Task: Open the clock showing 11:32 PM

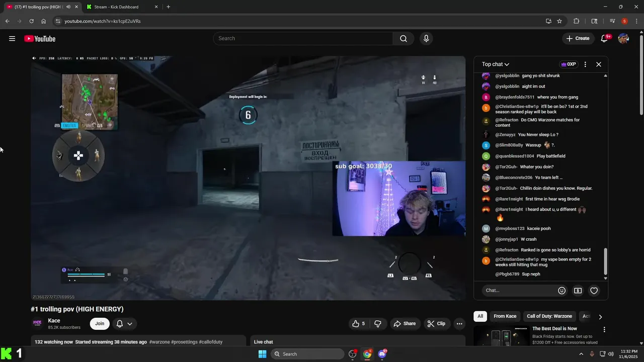Action: 629,354
